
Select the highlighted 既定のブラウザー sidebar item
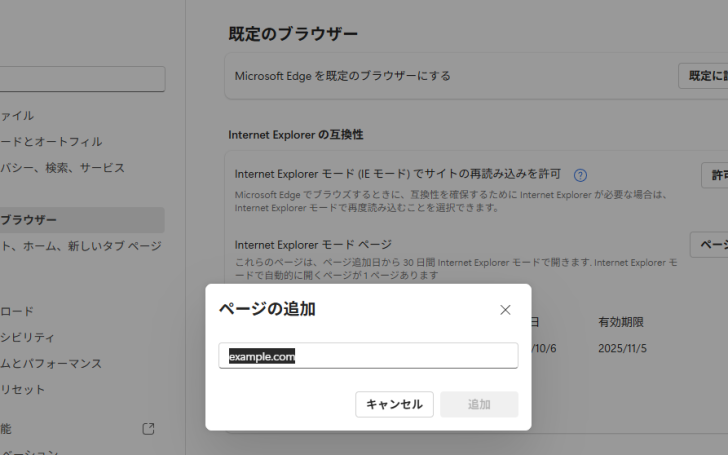click(40, 220)
